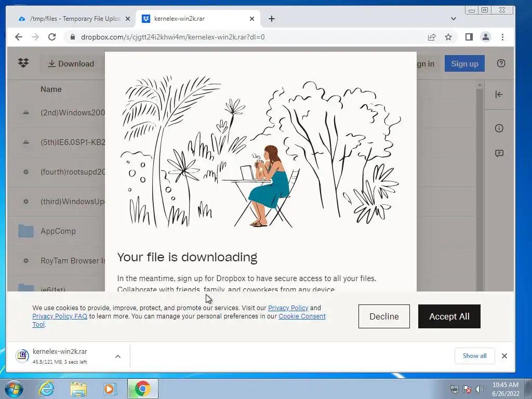Click the Download button in Dropbox toolbar

(x=71, y=64)
